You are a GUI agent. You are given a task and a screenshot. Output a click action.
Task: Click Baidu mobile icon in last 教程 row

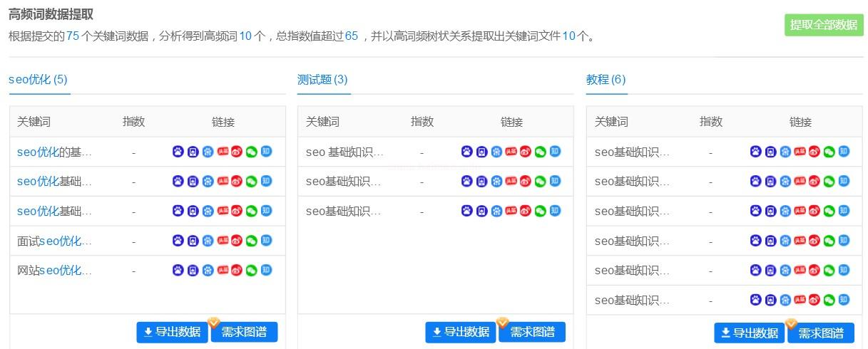(x=770, y=301)
